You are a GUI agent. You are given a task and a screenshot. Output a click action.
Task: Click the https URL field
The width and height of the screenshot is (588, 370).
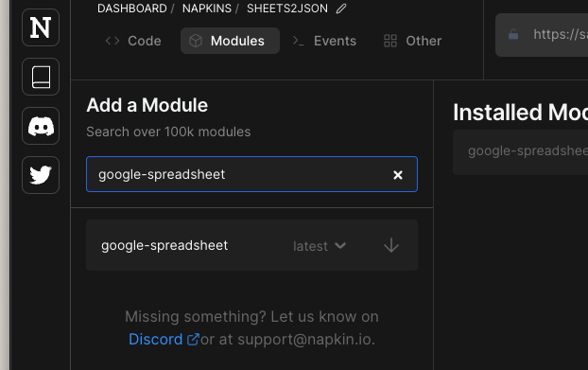(542, 35)
